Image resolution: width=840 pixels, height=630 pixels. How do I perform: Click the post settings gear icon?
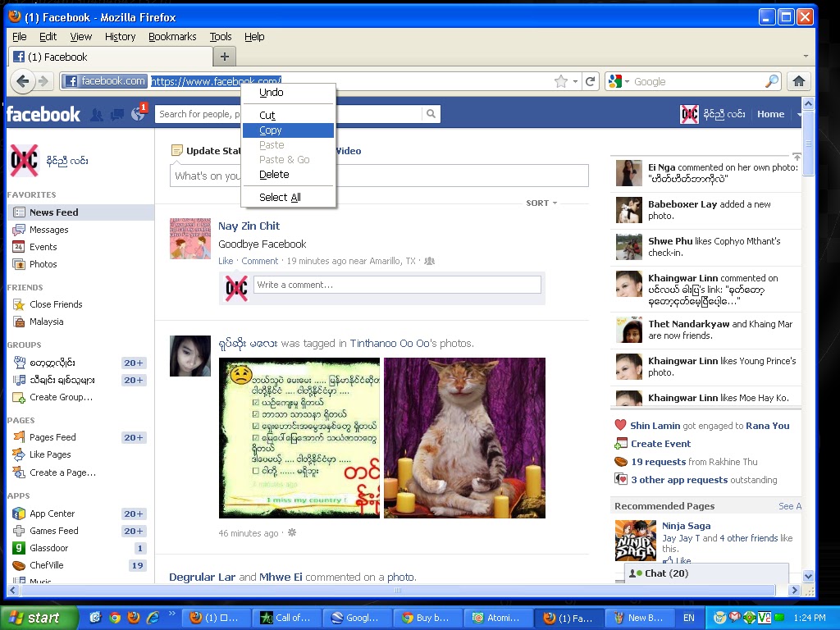point(292,532)
